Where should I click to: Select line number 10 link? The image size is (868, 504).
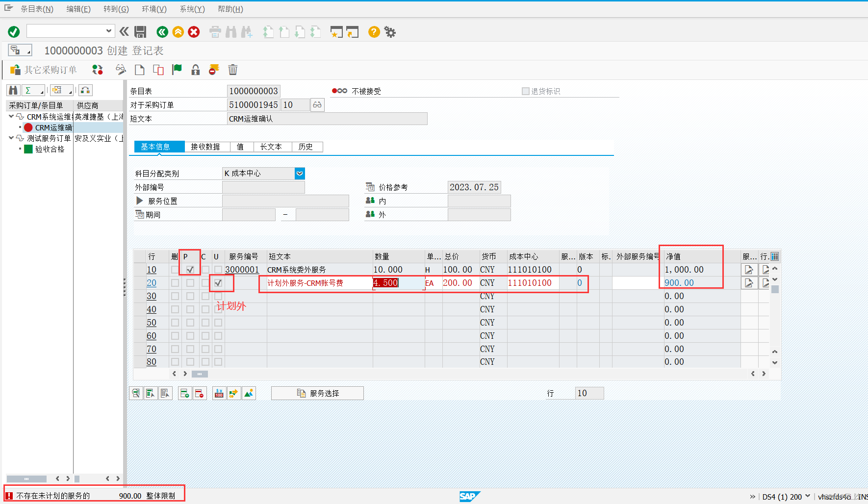tap(152, 270)
